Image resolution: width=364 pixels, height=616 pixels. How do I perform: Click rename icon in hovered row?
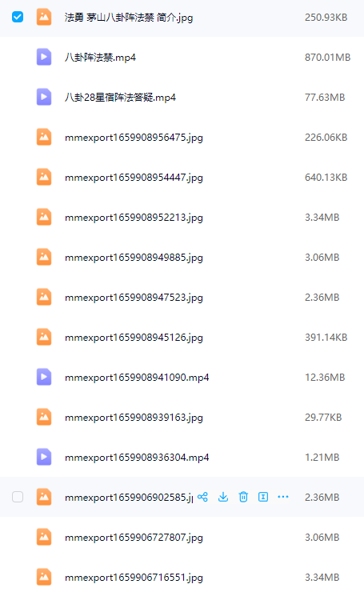[263, 497]
